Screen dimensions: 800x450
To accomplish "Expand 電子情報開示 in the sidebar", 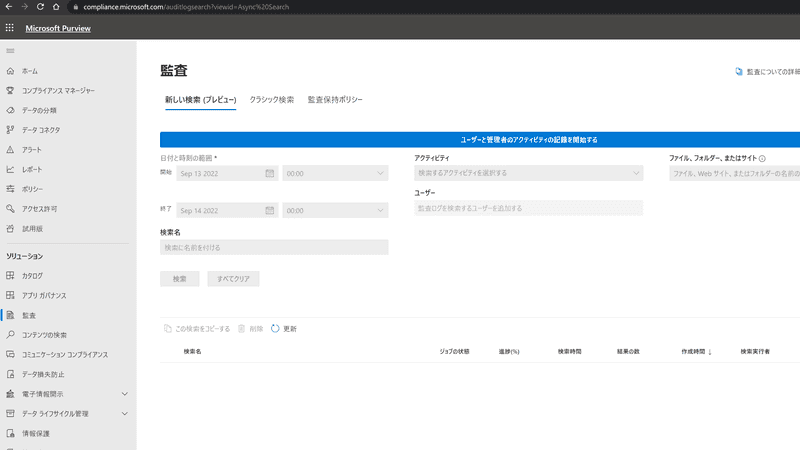I will [125, 393].
